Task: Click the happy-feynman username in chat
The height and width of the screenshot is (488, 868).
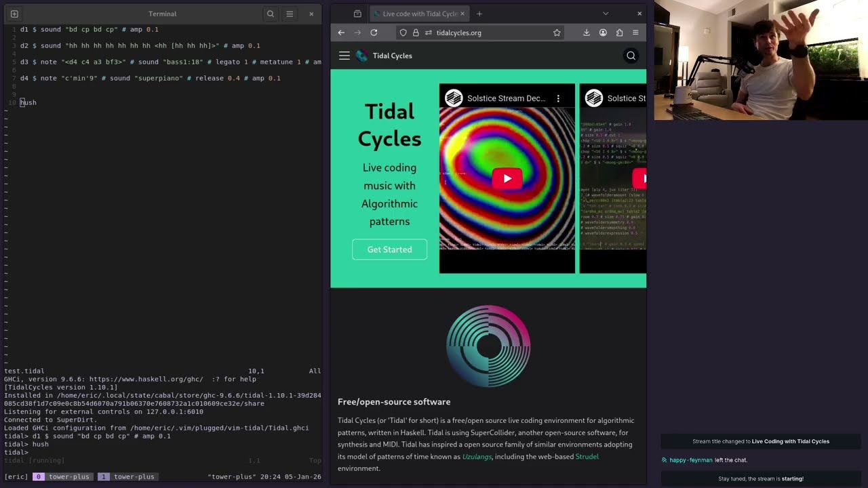Action: 691,460
